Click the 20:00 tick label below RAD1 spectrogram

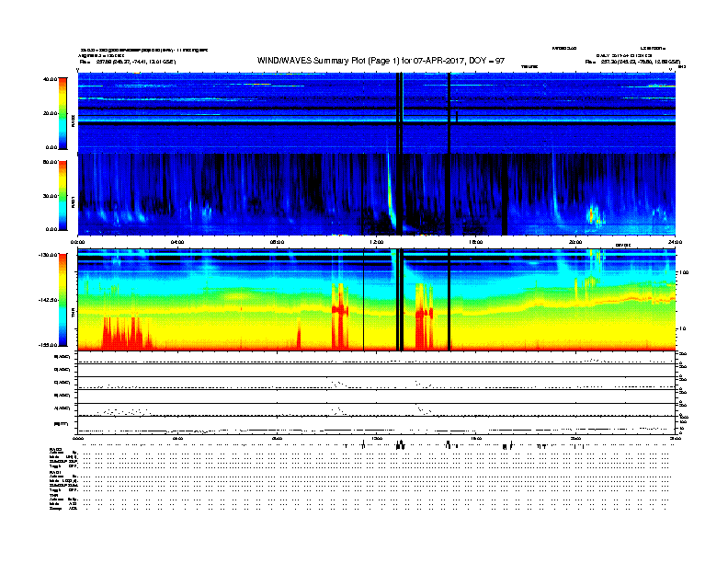click(575, 242)
